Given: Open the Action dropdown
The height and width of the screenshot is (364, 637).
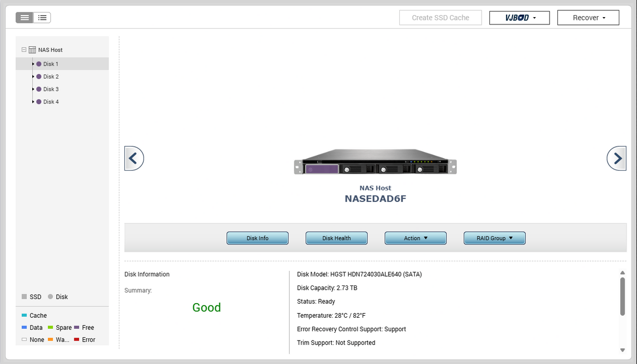Looking at the screenshot, I should pyautogui.click(x=415, y=238).
